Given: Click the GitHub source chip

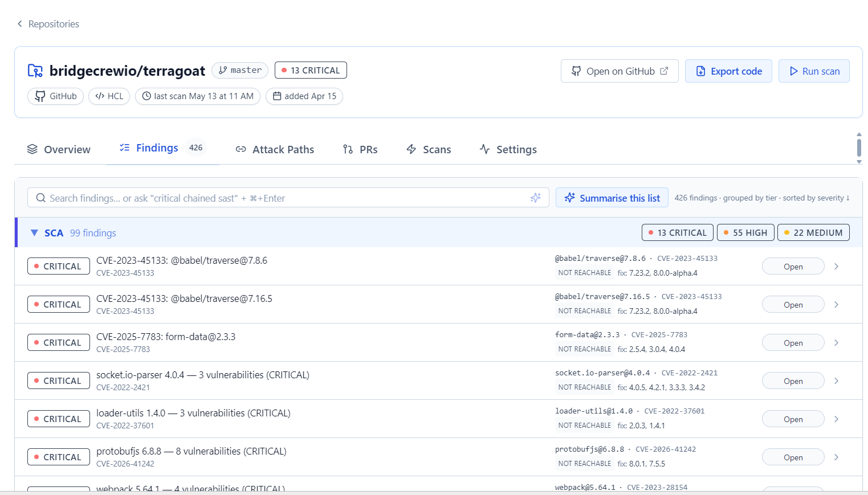Looking at the screenshot, I should 56,96.
